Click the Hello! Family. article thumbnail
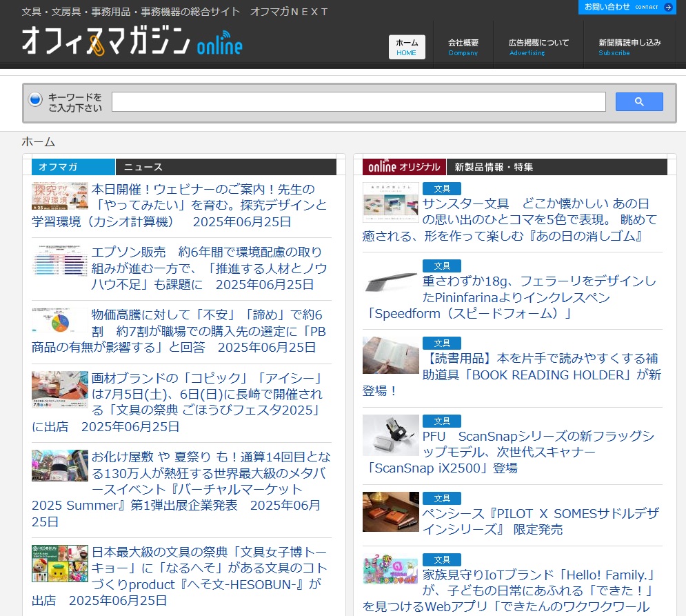 click(391, 568)
